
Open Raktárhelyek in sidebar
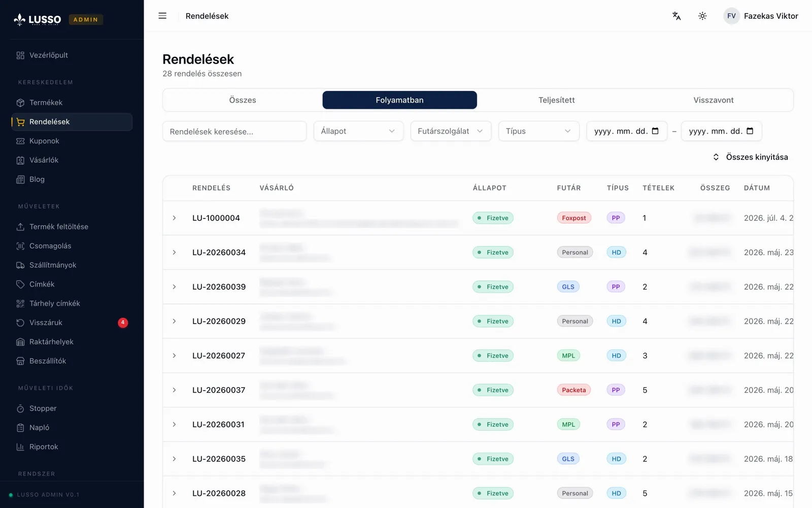tap(72, 342)
